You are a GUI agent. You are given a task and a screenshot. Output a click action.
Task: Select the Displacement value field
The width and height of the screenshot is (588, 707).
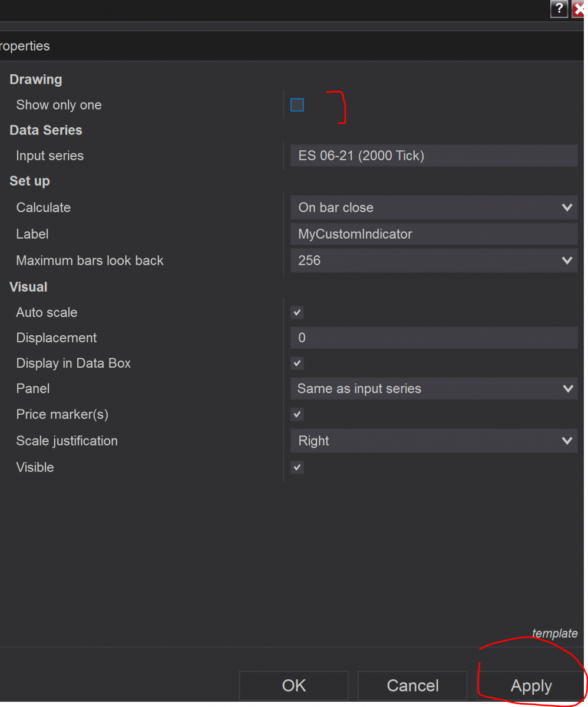click(x=434, y=338)
